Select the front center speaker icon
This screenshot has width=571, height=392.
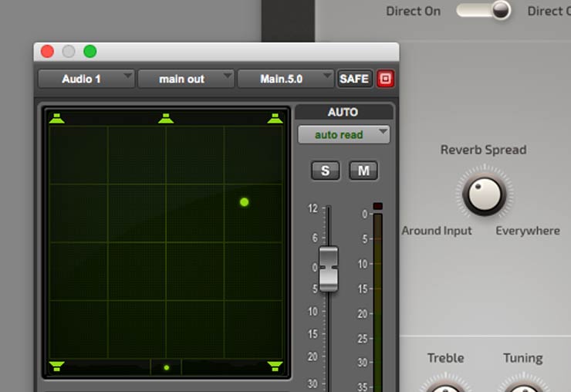pos(166,118)
